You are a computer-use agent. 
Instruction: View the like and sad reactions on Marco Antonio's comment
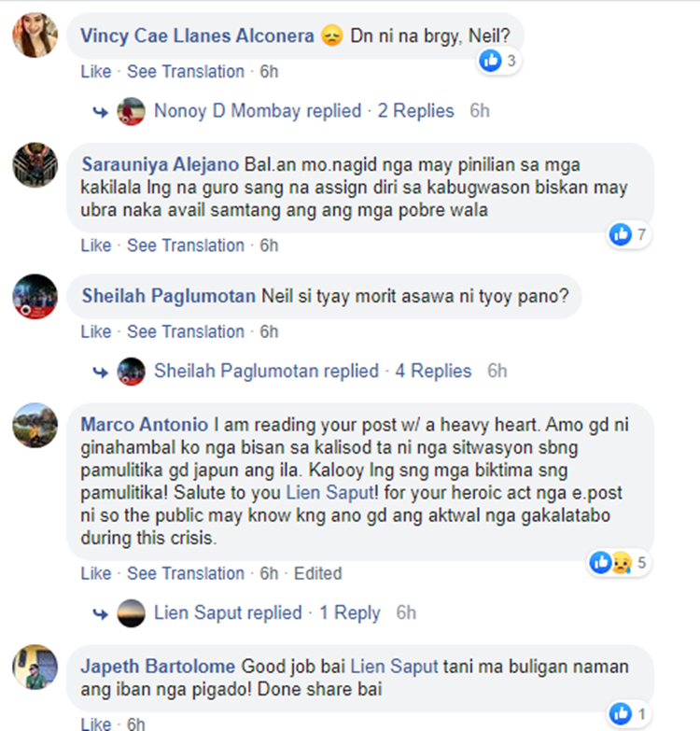pos(618,563)
